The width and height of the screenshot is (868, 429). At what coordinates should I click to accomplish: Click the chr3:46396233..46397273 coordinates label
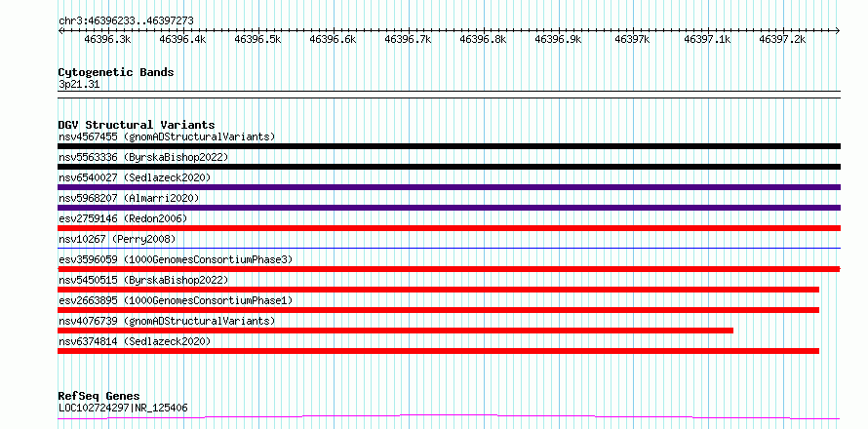tap(126, 20)
